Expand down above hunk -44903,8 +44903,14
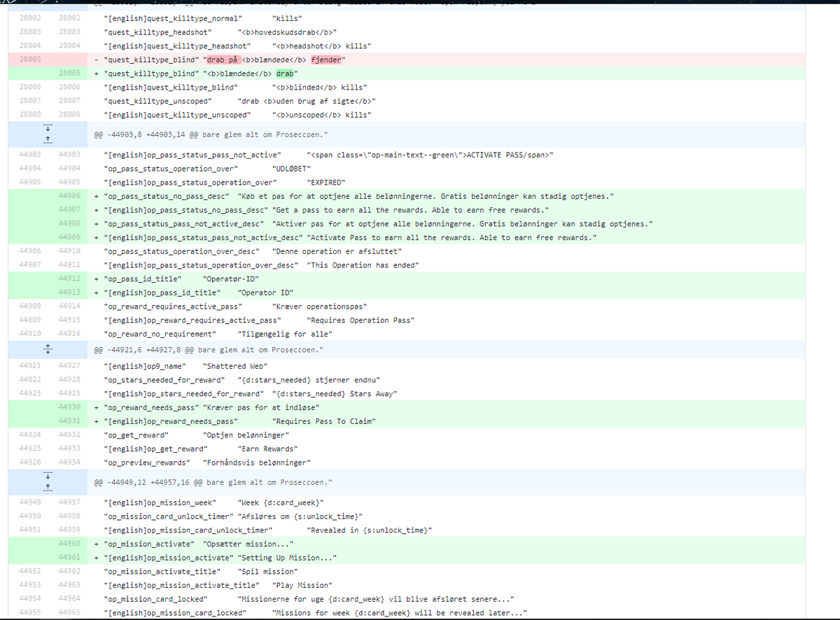This screenshot has width=840, height=620. [x=47, y=129]
